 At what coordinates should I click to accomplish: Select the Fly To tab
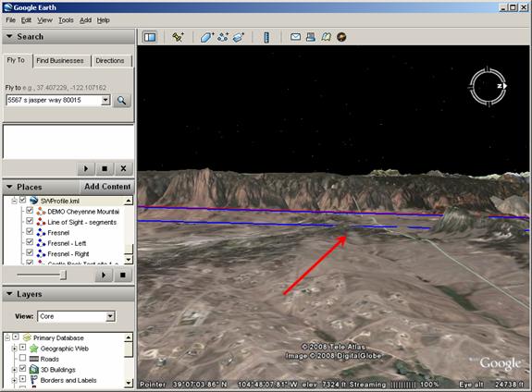pos(17,60)
